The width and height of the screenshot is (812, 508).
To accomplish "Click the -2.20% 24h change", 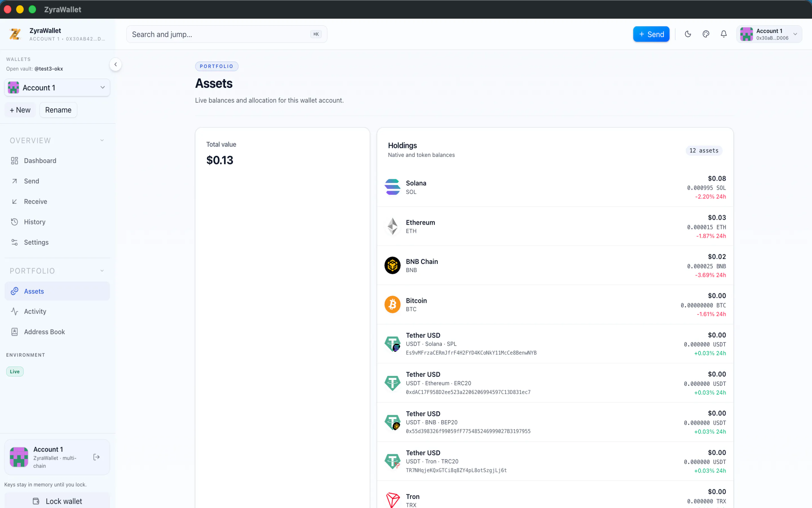I will pyautogui.click(x=710, y=196).
